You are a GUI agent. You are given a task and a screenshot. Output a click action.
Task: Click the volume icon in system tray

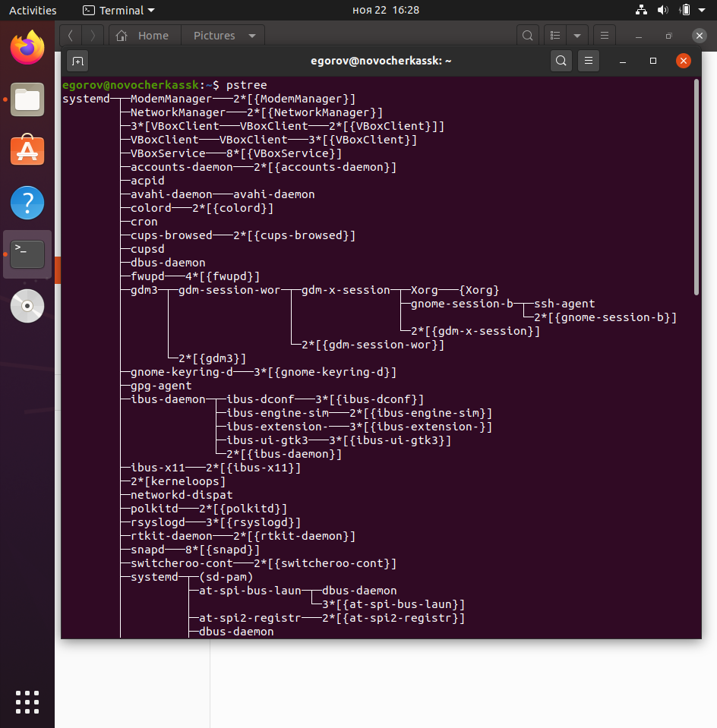coord(662,10)
